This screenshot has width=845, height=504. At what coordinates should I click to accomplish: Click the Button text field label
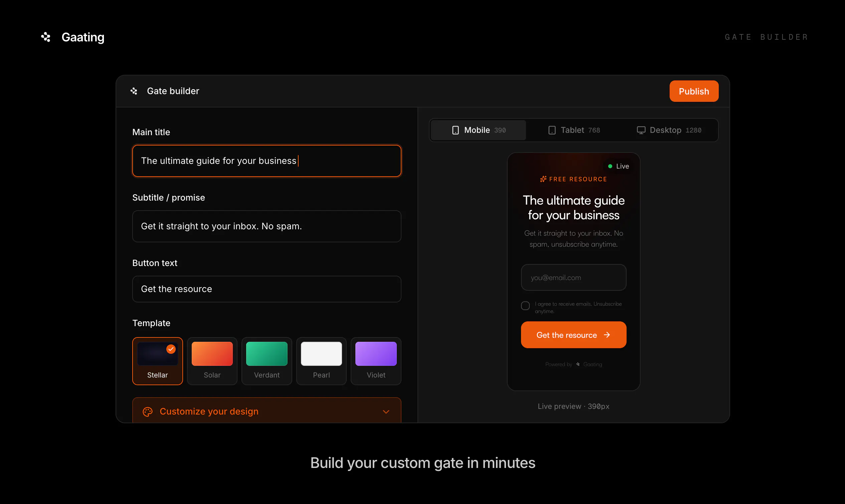[155, 263]
